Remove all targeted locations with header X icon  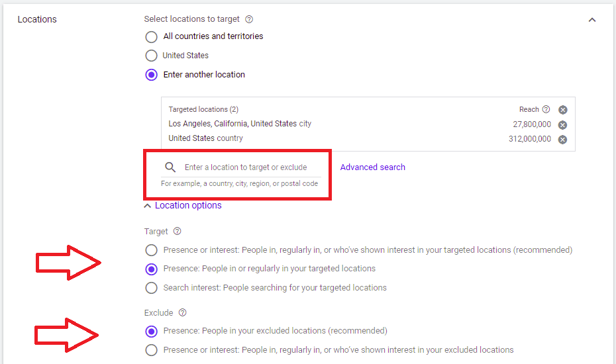(x=563, y=110)
